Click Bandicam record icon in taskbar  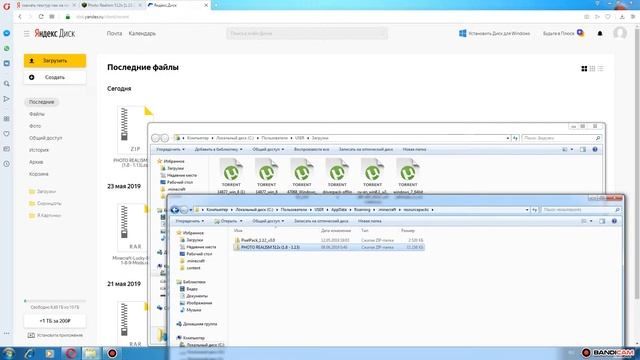click(x=112, y=353)
